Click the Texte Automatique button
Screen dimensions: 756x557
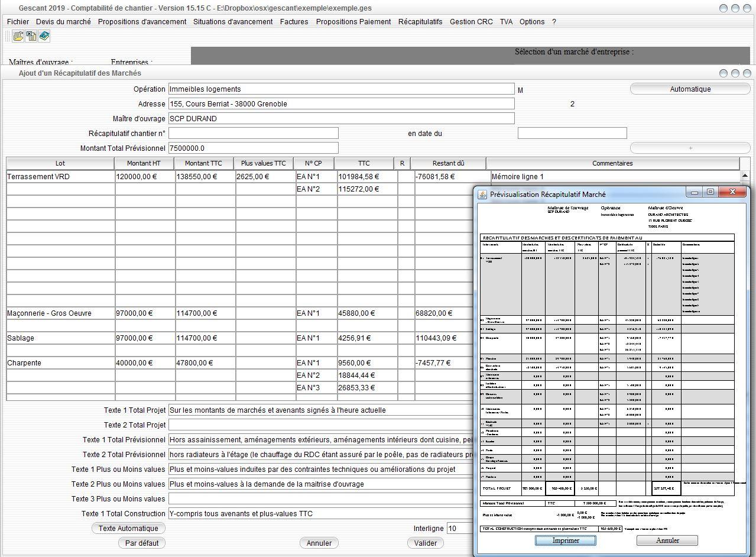(x=128, y=528)
